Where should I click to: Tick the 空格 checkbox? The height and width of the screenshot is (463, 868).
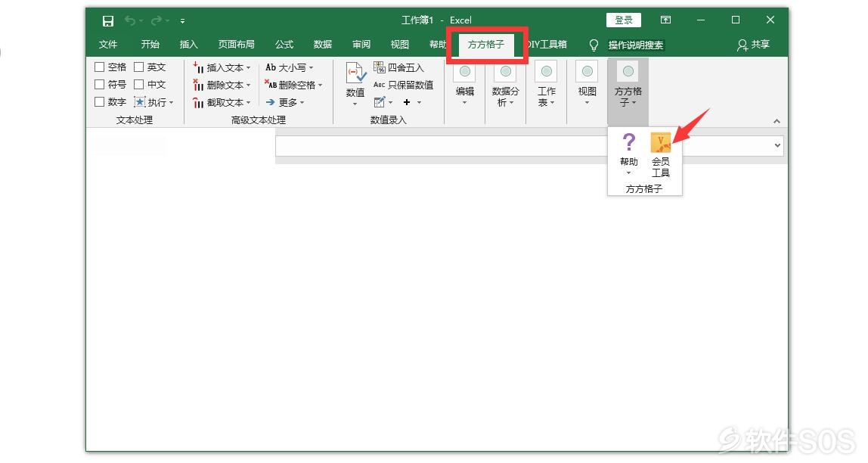(x=100, y=67)
